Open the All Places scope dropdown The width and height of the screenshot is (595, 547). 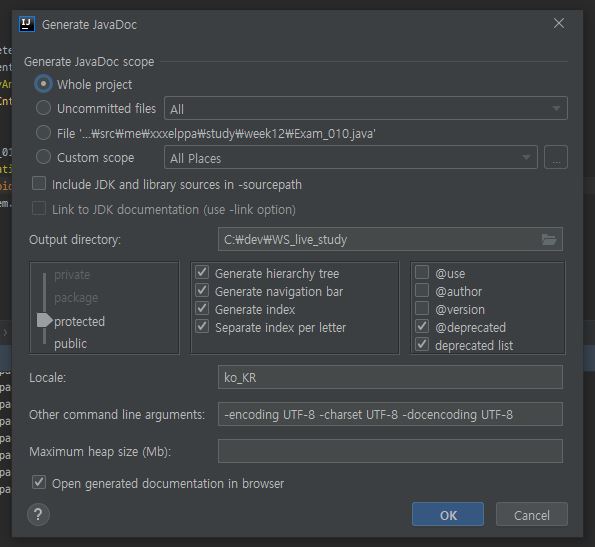351,157
